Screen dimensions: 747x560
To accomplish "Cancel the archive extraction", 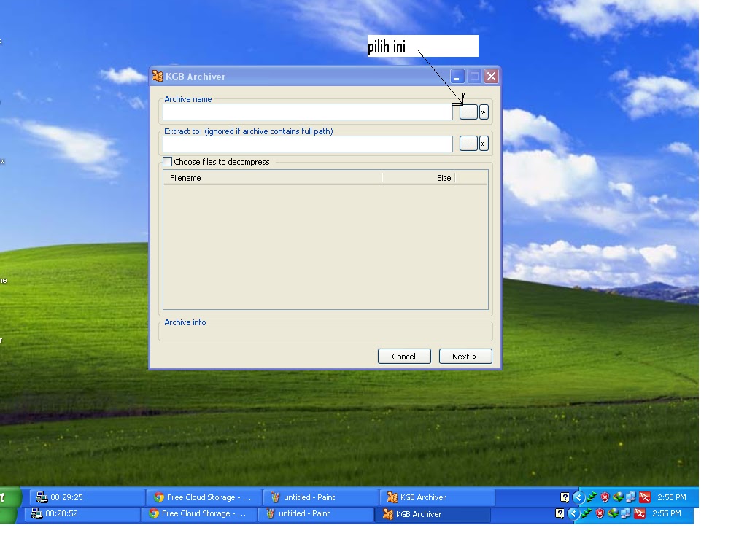I will click(x=404, y=356).
